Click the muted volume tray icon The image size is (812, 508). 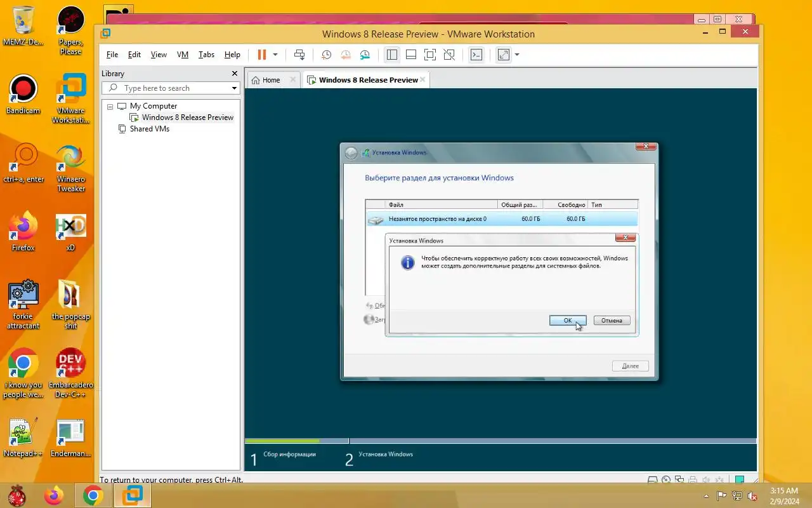(x=752, y=496)
